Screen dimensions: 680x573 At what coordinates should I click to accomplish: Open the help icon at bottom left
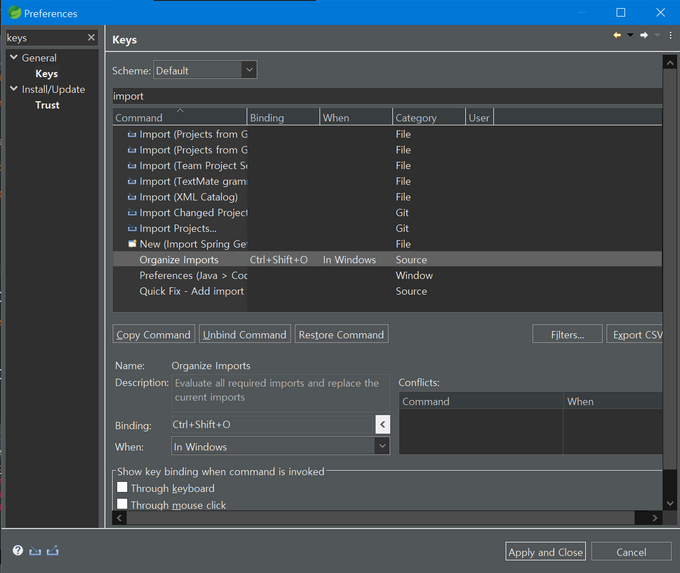pyautogui.click(x=18, y=550)
